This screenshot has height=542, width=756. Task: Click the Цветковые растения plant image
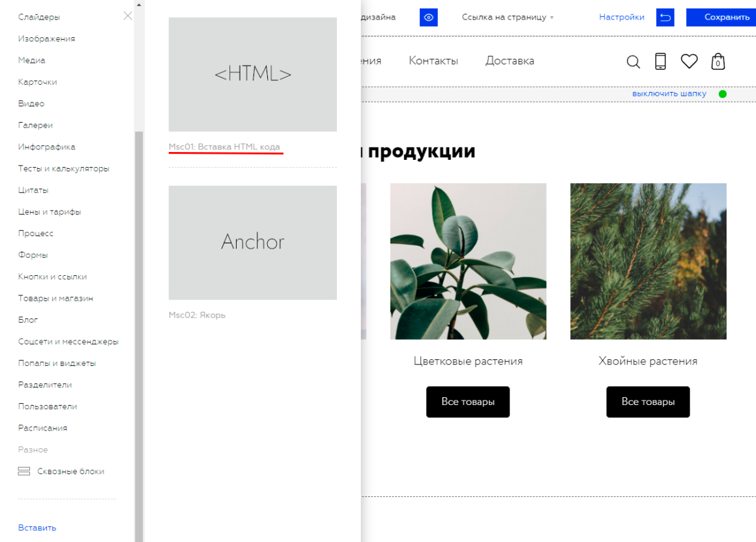468,261
